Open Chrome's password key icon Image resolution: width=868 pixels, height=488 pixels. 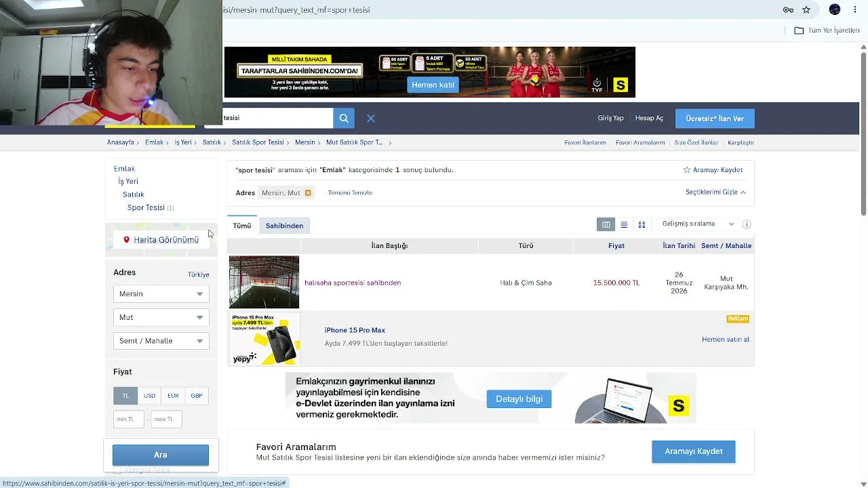[x=788, y=9]
